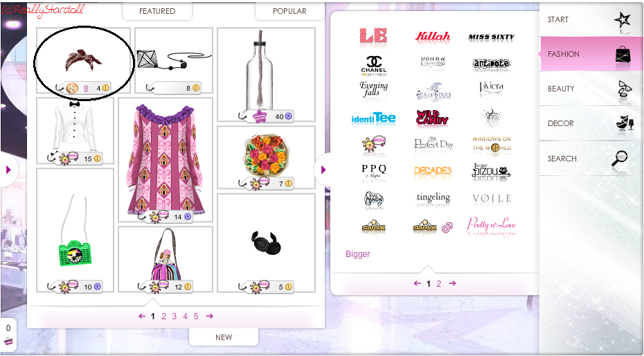Click next arrow in brand list pagination
Image resolution: width=644 pixels, height=356 pixels.
click(453, 283)
